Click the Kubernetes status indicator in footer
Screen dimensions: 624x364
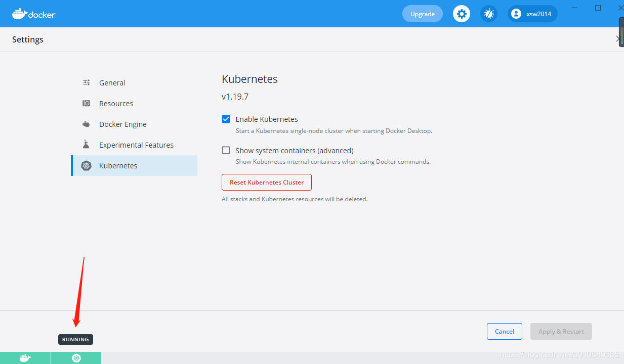(76, 358)
